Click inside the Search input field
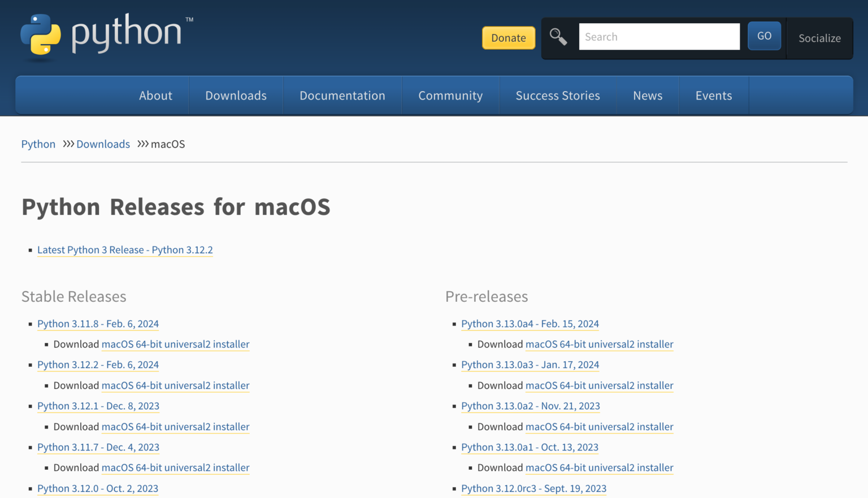868x498 pixels. [x=659, y=36]
